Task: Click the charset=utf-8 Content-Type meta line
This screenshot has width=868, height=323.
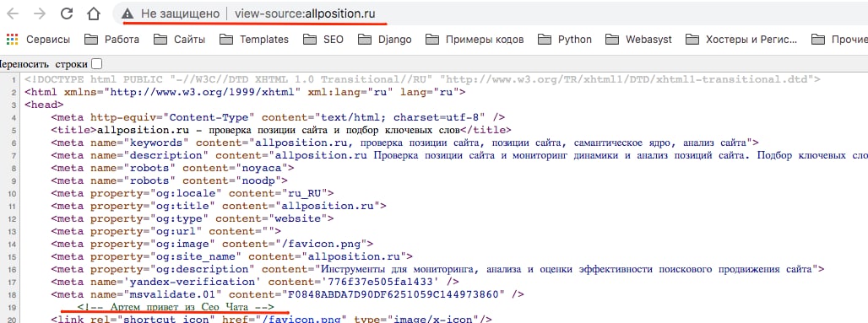Action: point(278,117)
